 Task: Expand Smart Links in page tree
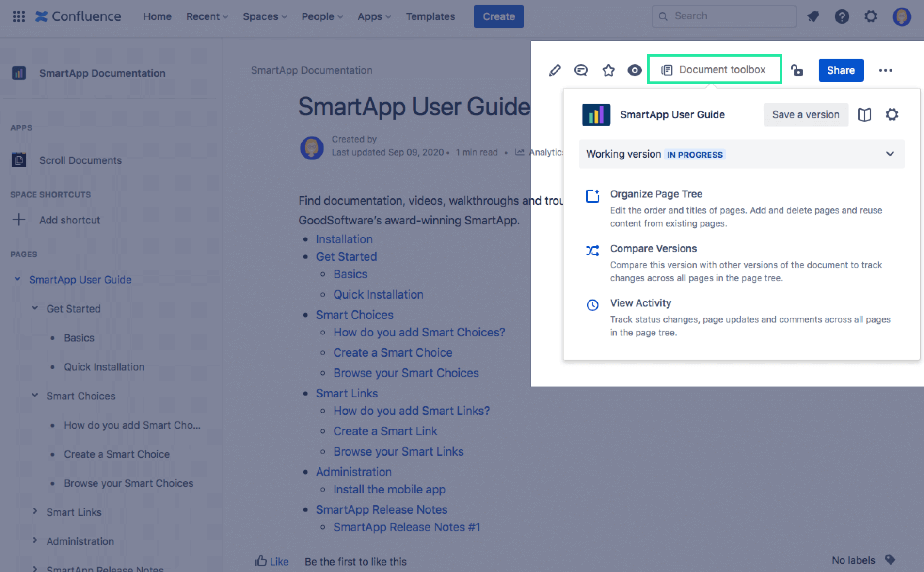tap(35, 511)
